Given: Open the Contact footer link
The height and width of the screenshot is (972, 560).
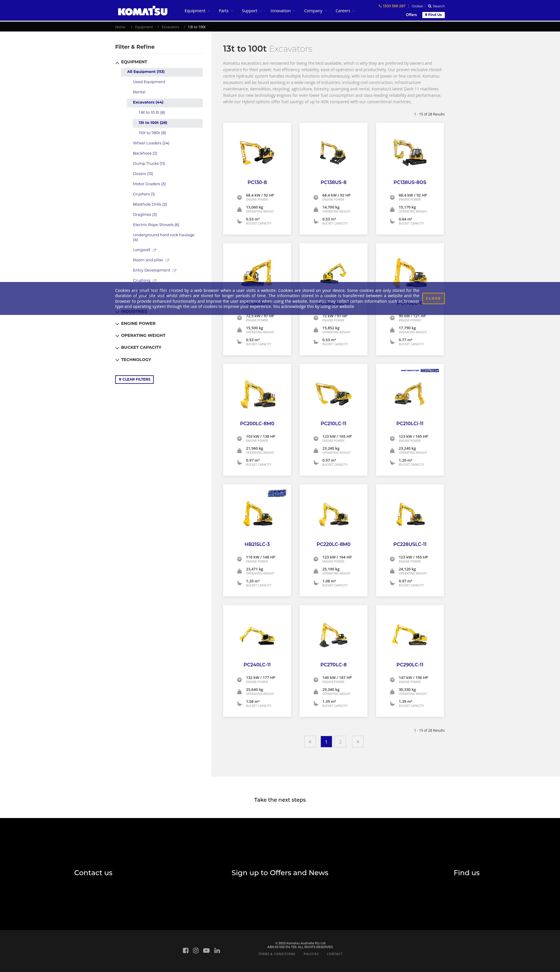Looking at the screenshot, I should (335, 954).
